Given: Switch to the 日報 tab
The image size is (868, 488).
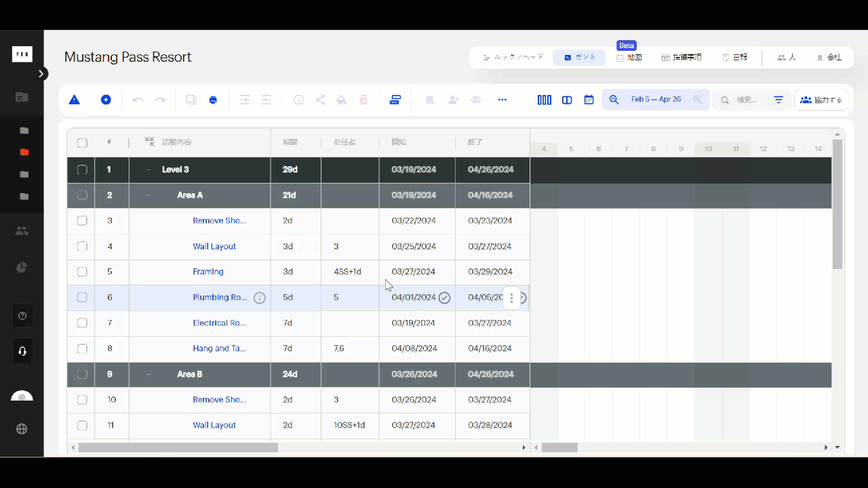Looking at the screenshot, I should click(734, 58).
